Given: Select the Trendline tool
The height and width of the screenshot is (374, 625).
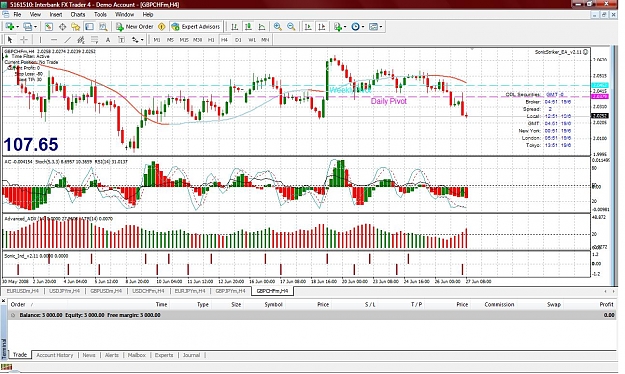Looking at the screenshot, I should pos(67,39).
